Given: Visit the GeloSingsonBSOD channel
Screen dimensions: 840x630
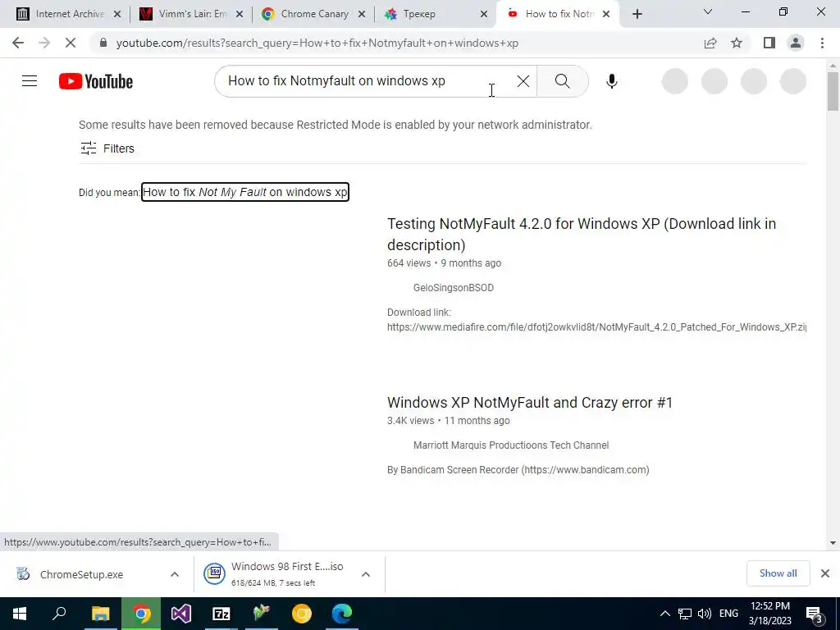Looking at the screenshot, I should (453, 288).
